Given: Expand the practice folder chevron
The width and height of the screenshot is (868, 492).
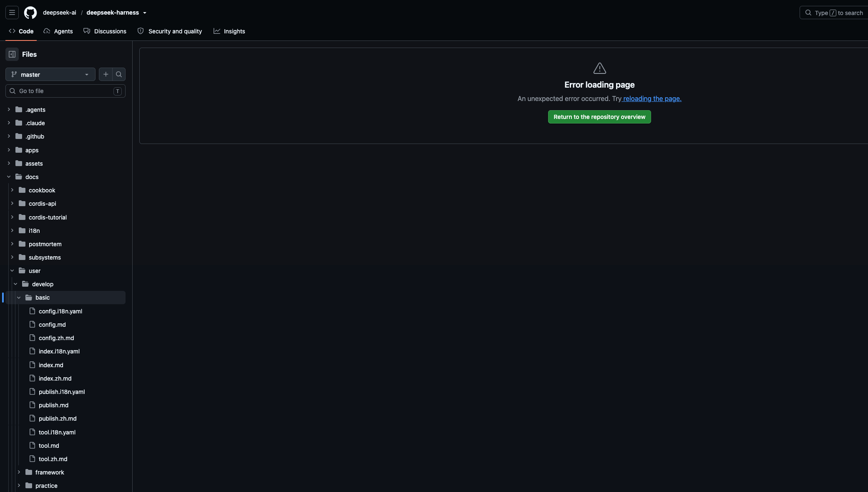Looking at the screenshot, I should 19,485.
